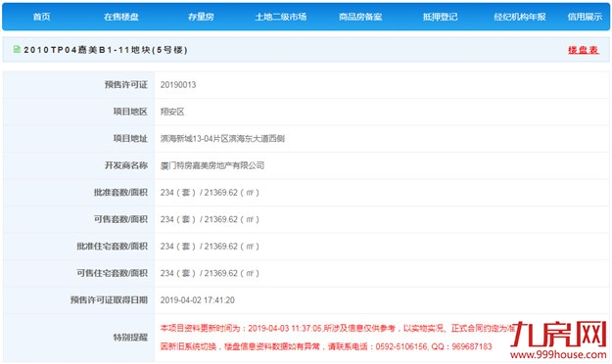Go to 在售楼盘 in navigation bar

pos(121,17)
